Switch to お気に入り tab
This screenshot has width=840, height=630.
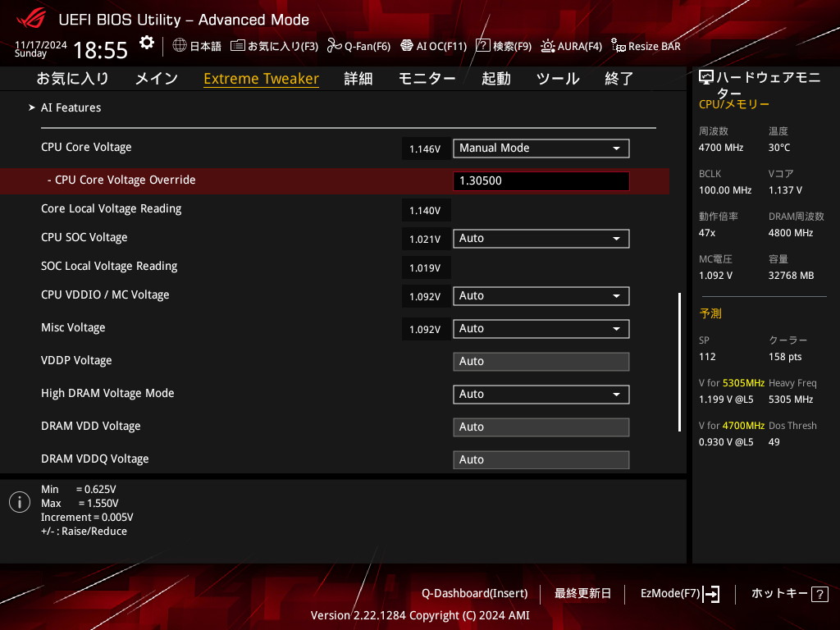(73, 79)
